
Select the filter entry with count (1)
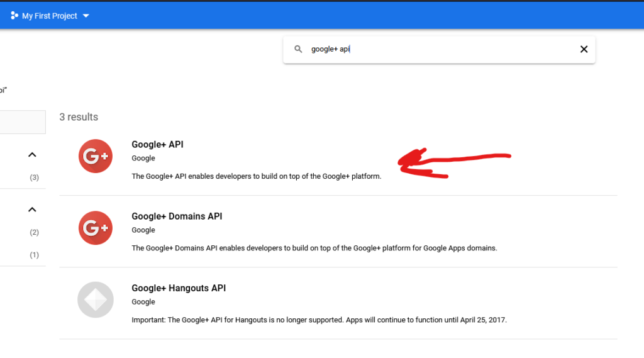pos(34,255)
